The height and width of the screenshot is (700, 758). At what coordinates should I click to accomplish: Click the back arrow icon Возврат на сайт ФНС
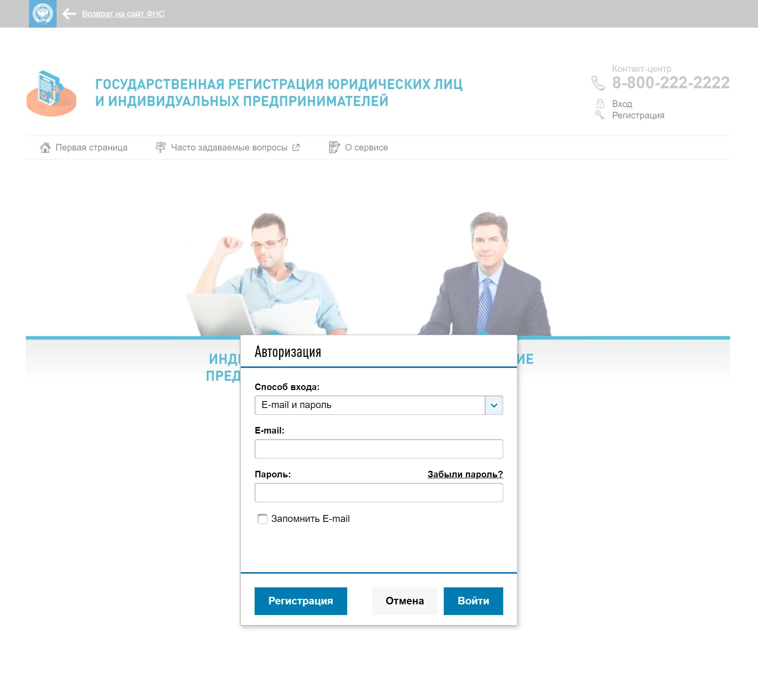coord(69,13)
